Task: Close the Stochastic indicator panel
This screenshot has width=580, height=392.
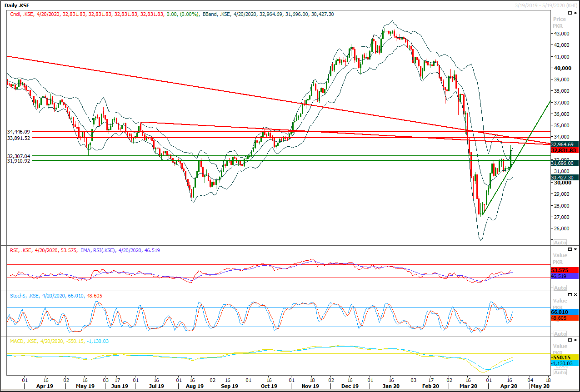Action: click(576, 295)
